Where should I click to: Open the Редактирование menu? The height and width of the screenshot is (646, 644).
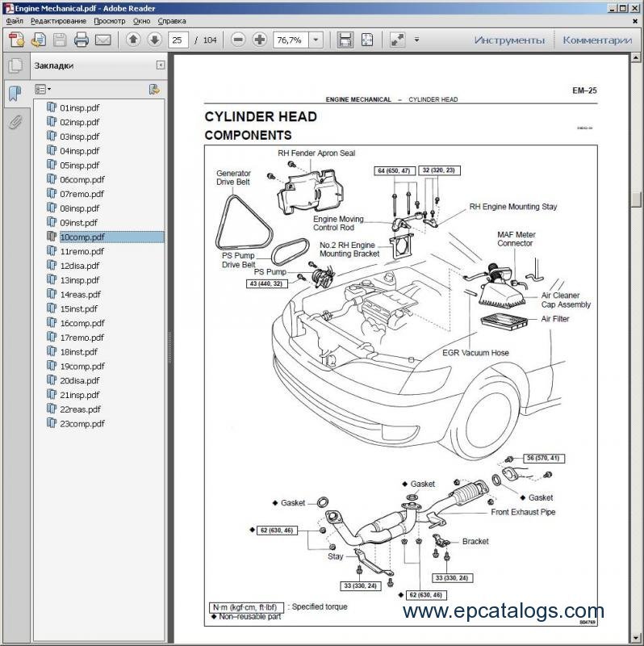[x=58, y=20]
